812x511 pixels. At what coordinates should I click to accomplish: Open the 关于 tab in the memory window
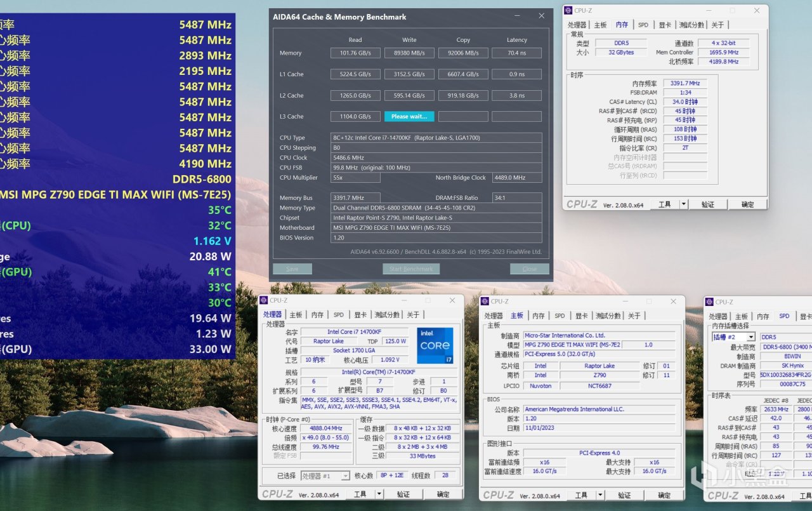[x=717, y=25]
